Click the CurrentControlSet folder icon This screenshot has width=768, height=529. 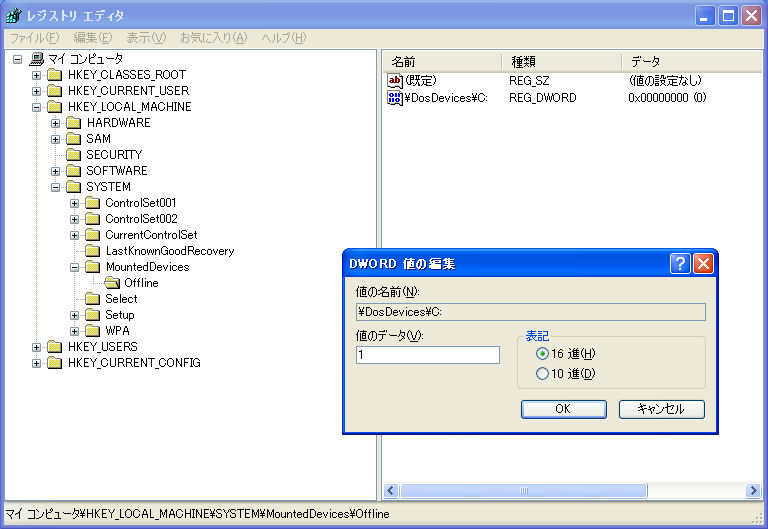click(x=93, y=235)
